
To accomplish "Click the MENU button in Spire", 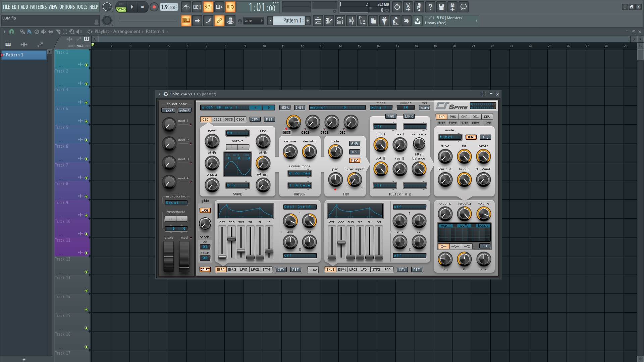I will tap(285, 107).
